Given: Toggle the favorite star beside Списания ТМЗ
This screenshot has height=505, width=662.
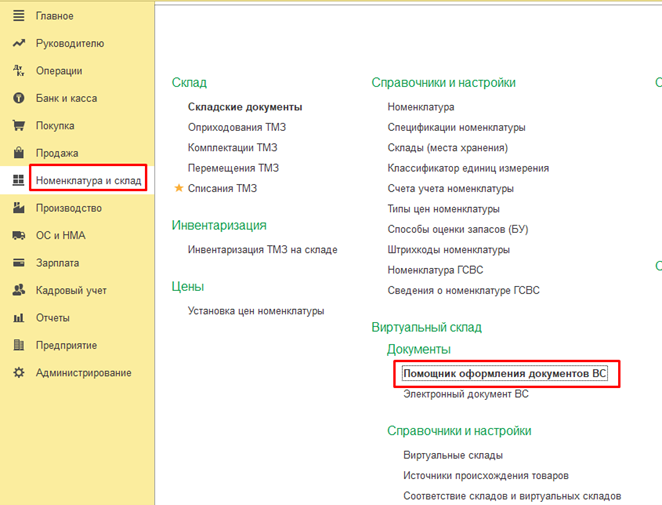Looking at the screenshot, I should [179, 188].
